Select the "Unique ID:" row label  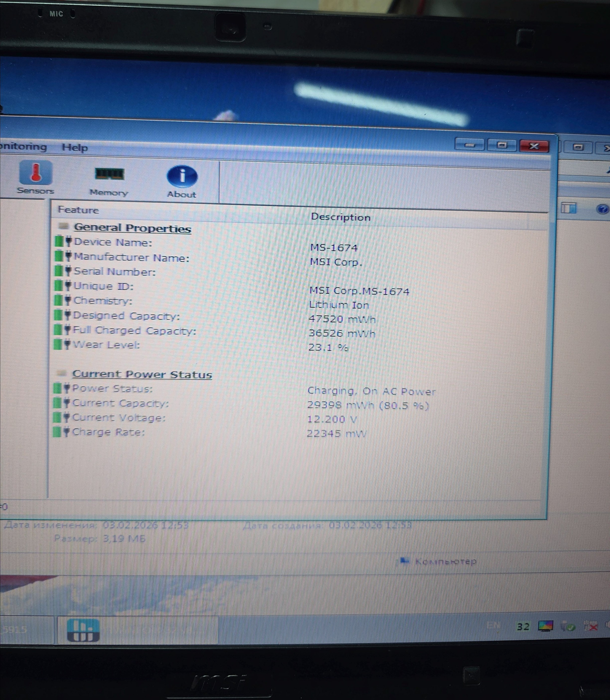[103, 286]
